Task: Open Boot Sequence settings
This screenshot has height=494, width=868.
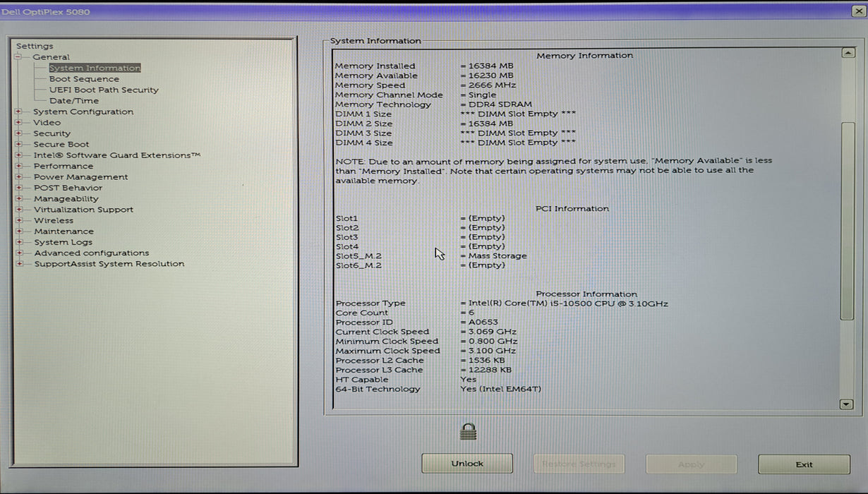Action: click(84, 79)
